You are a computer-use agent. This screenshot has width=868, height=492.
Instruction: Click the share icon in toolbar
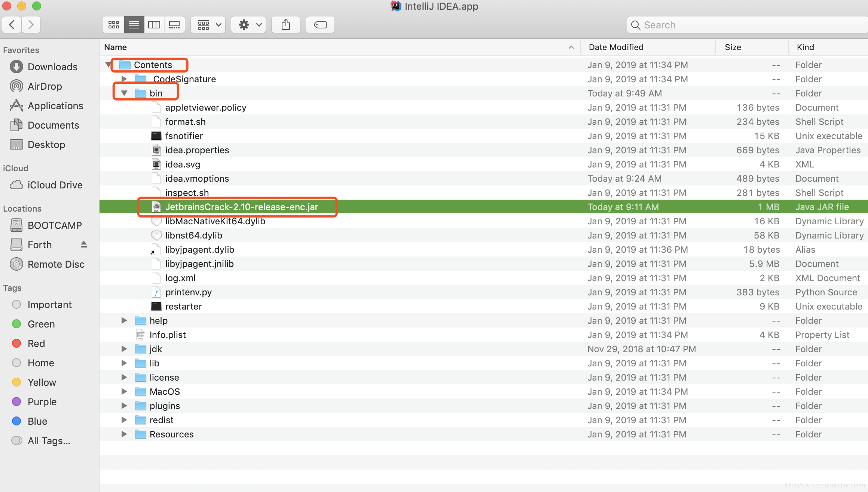coord(286,24)
